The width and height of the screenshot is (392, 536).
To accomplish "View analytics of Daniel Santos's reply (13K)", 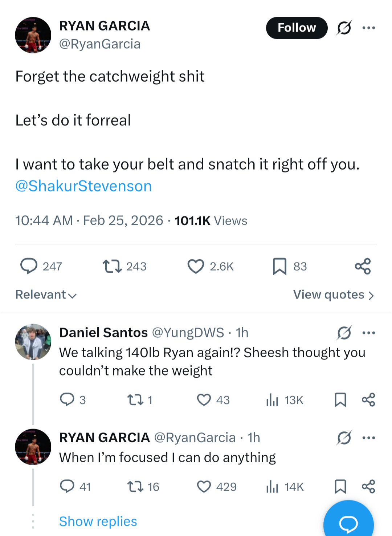I will point(272,400).
